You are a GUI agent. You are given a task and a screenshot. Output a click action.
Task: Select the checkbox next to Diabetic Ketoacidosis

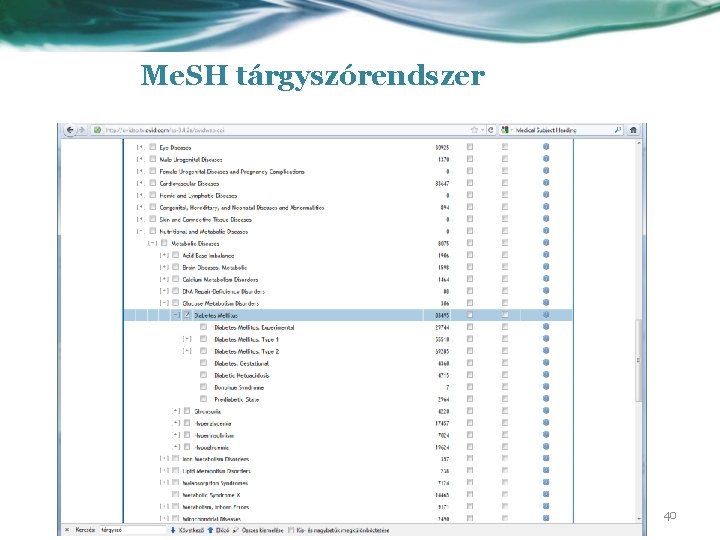203,375
